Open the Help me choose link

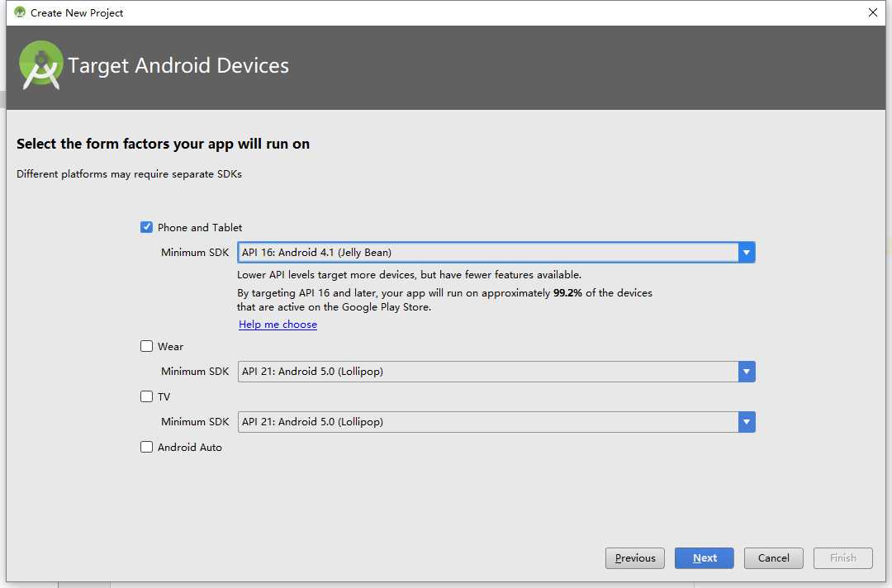click(x=278, y=325)
